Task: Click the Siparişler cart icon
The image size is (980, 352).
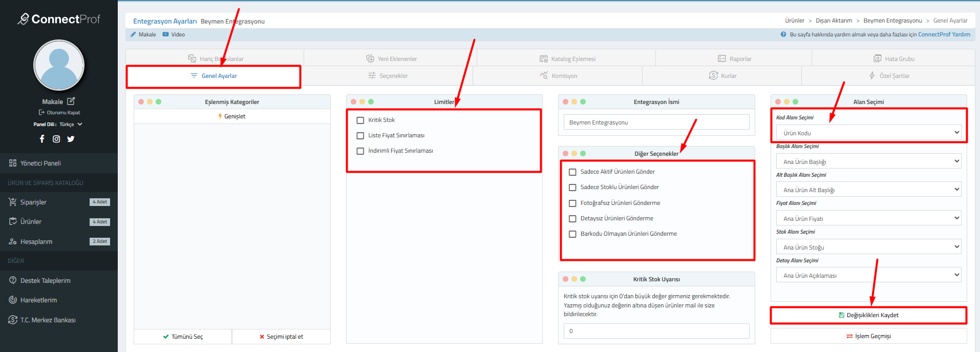Action: [x=13, y=202]
